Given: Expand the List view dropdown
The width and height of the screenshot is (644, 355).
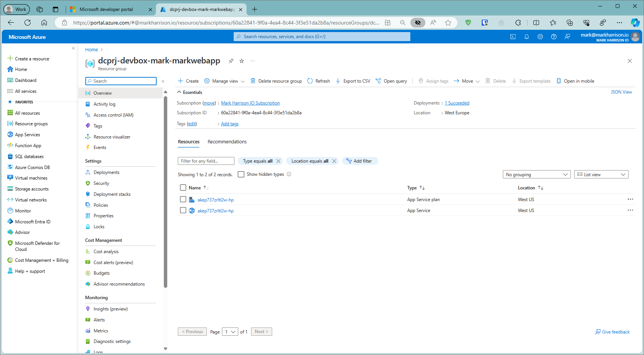Looking at the screenshot, I should [x=601, y=174].
